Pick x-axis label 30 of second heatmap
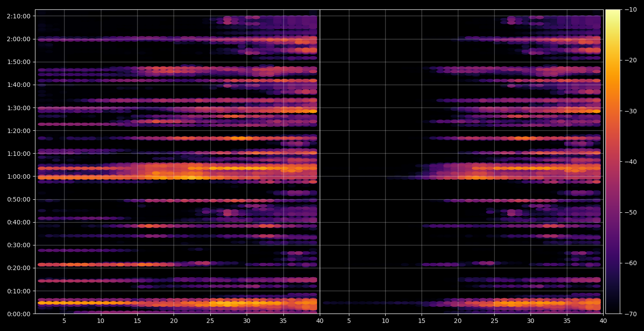The height and width of the screenshot is (331, 644). click(x=531, y=321)
